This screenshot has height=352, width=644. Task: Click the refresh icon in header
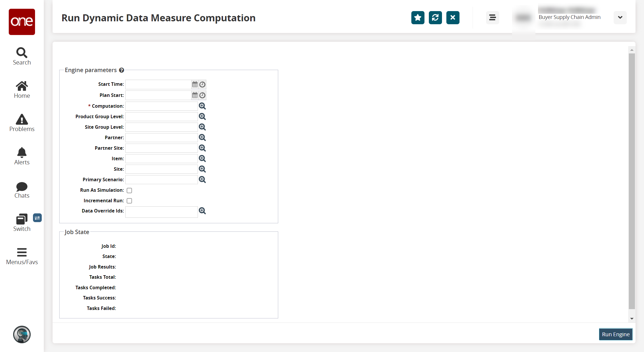pos(435,18)
